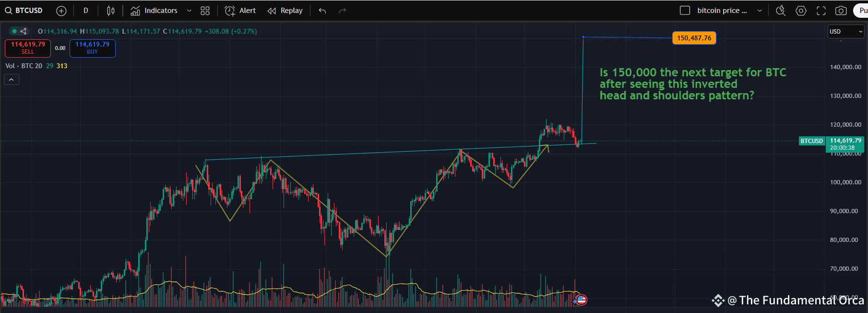The width and height of the screenshot is (868, 313).
Task: Create an Alert from the toolbar
Action: click(240, 11)
